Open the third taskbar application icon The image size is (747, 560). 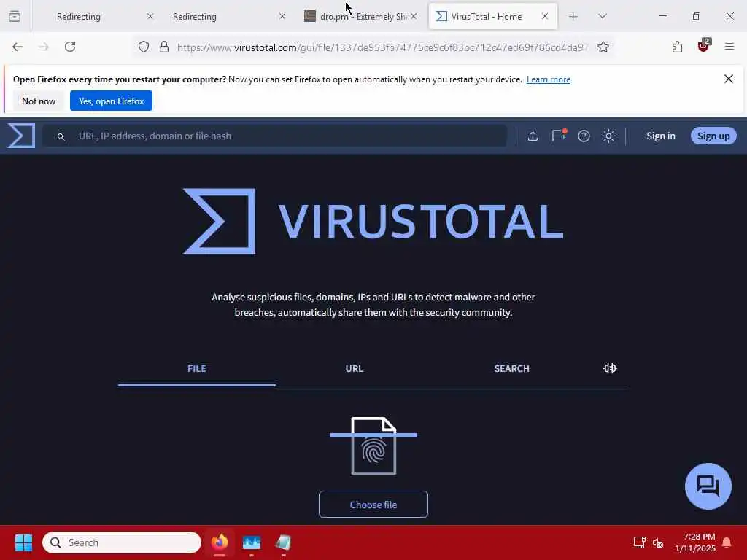(284, 542)
